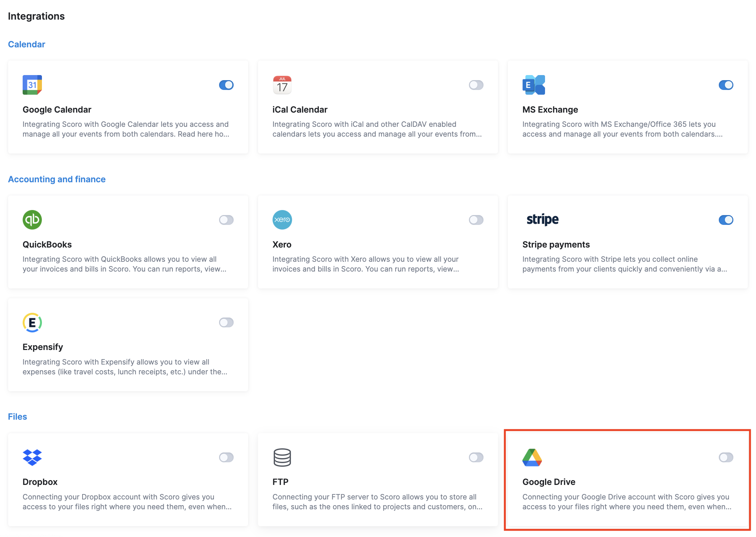Select the Files section heading

(x=17, y=417)
